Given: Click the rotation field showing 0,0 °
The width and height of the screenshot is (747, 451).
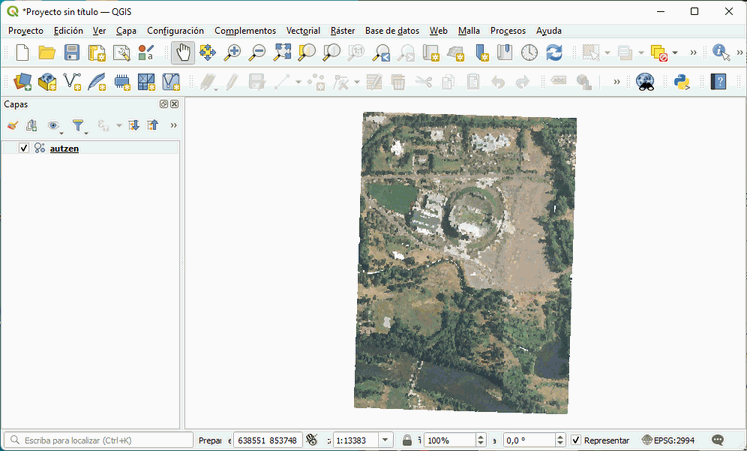Looking at the screenshot, I should (529, 440).
